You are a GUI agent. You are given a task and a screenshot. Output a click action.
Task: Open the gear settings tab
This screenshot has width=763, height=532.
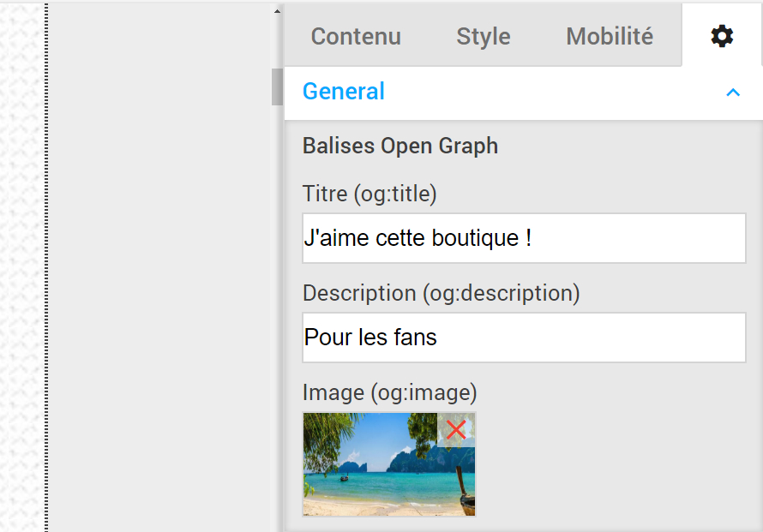(x=722, y=37)
